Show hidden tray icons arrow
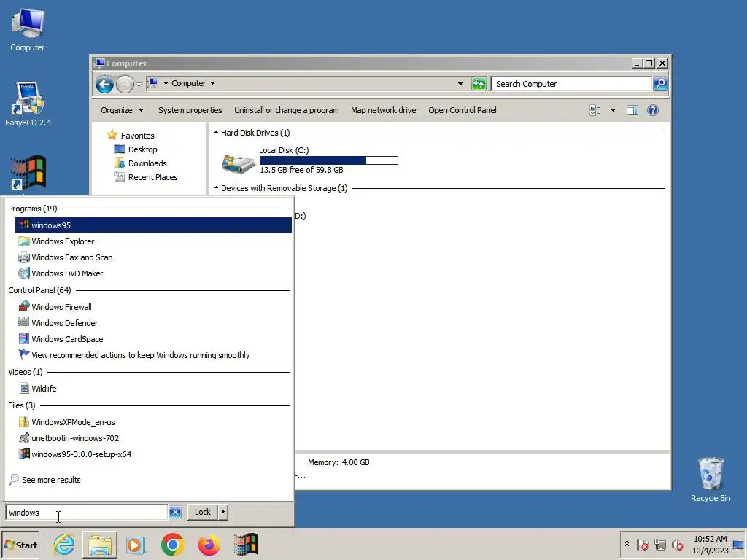The width and height of the screenshot is (747, 560). coord(627,544)
